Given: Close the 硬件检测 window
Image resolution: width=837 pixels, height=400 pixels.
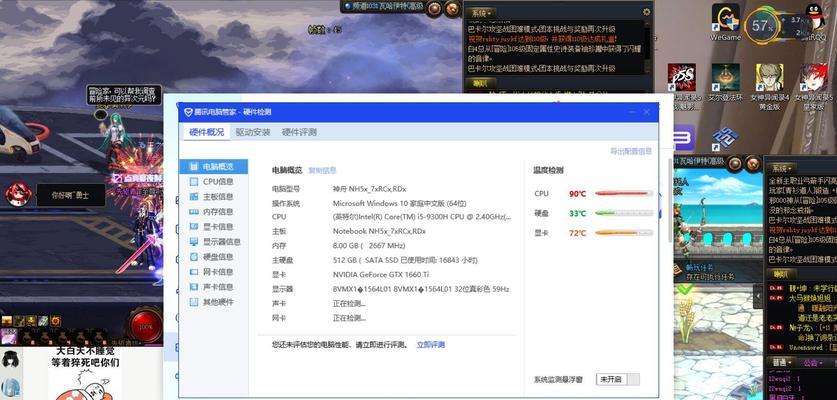Looking at the screenshot, I should coord(646,112).
